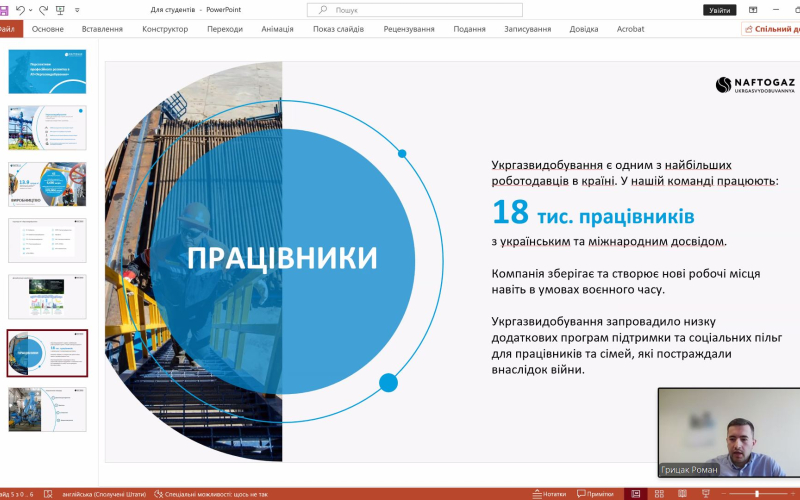Open Customize Quick Access Toolbar dropdown
The height and width of the screenshot is (500, 800).
coord(77,10)
